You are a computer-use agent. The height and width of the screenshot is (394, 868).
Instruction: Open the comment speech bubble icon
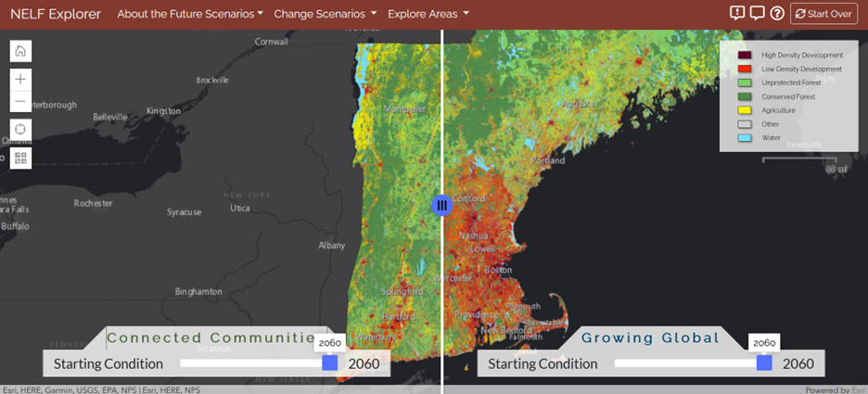click(757, 13)
